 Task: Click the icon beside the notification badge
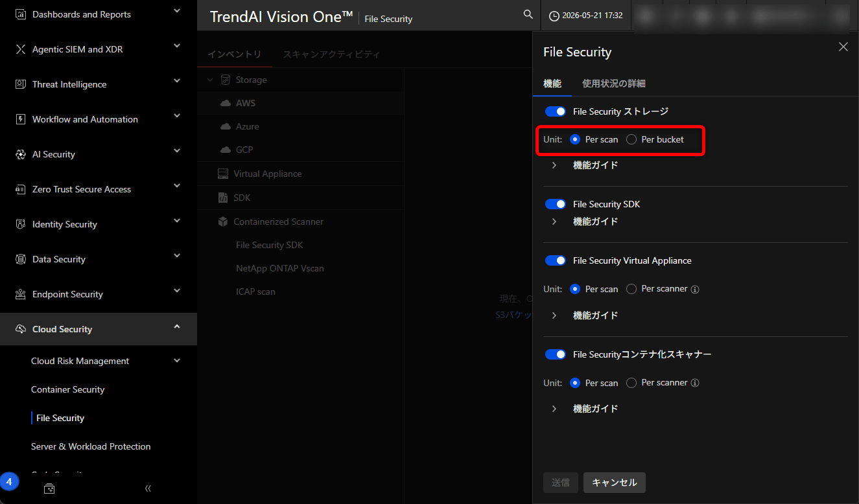click(x=49, y=488)
